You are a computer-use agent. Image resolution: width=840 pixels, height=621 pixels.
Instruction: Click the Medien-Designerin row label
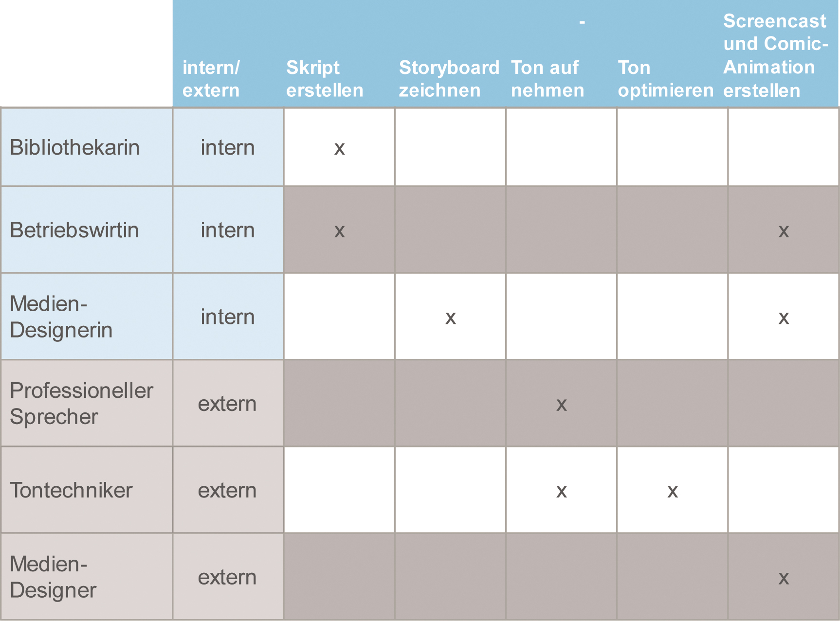coord(61,317)
